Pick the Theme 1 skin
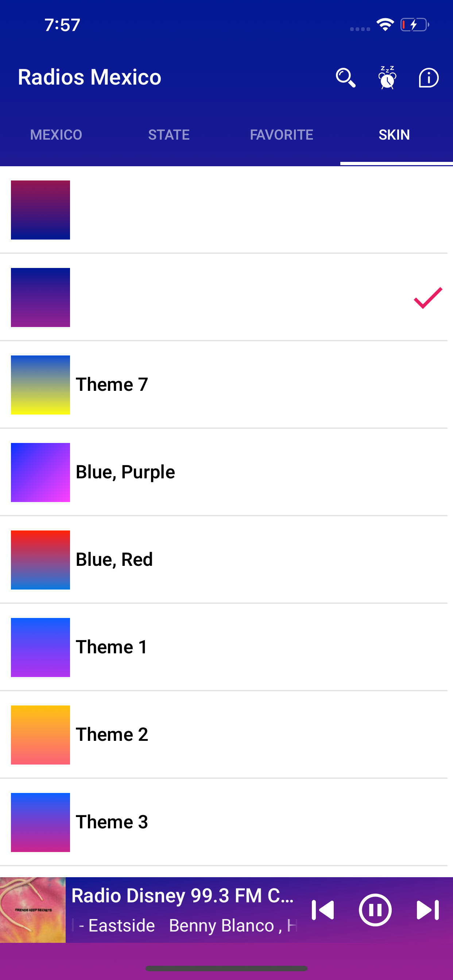 (x=112, y=647)
